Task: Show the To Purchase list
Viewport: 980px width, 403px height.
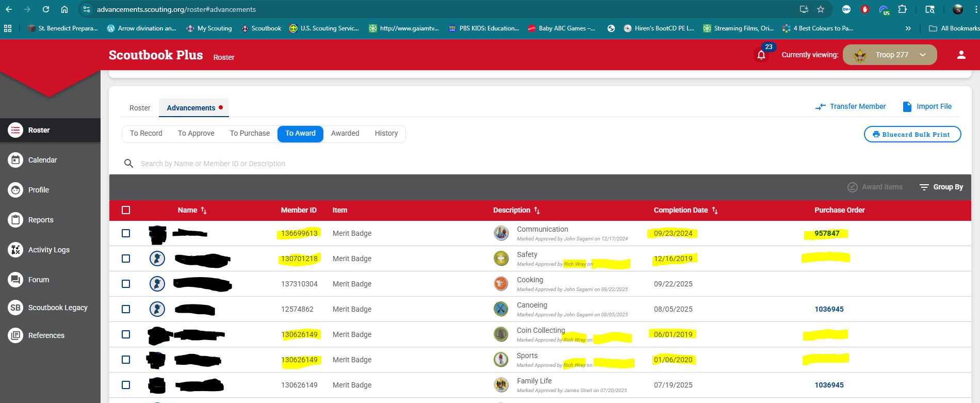Action: click(250, 134)
